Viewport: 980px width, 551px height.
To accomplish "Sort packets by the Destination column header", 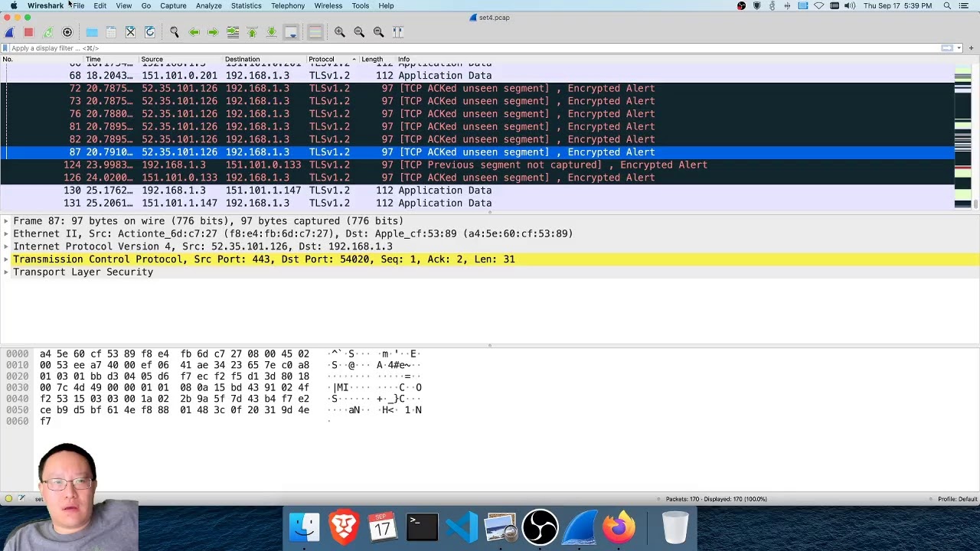I will pos(264,59).
